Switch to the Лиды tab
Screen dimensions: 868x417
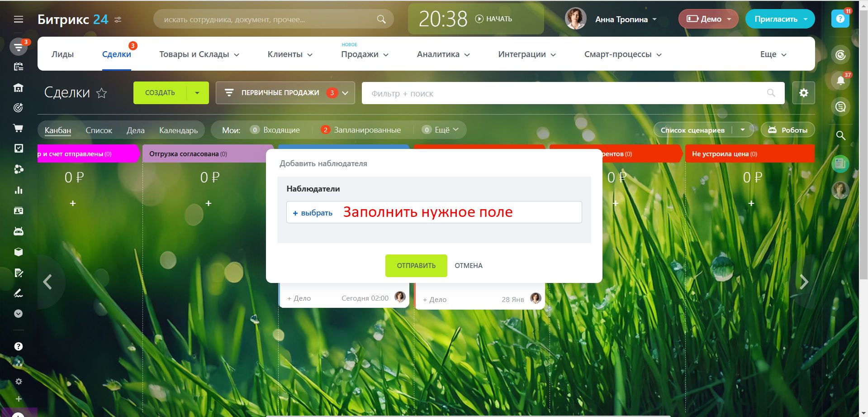click(62, 54)
